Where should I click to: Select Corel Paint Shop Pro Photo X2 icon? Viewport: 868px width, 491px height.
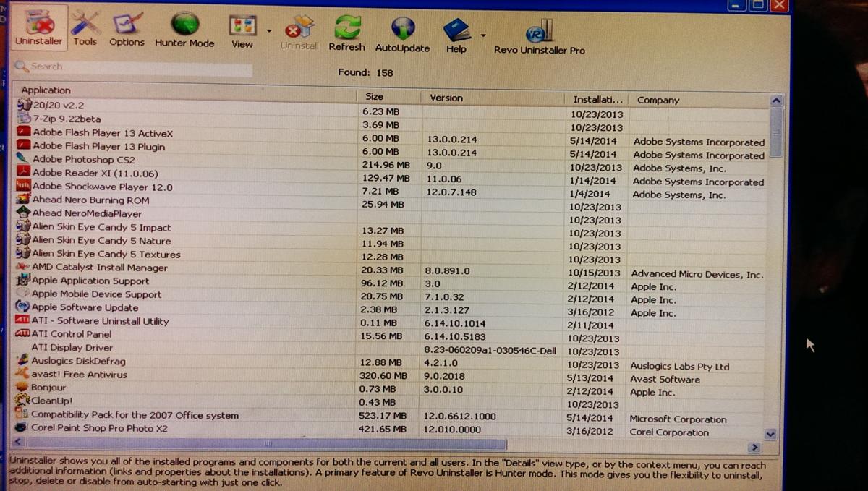pyautogui.click(x=22, y=427)
